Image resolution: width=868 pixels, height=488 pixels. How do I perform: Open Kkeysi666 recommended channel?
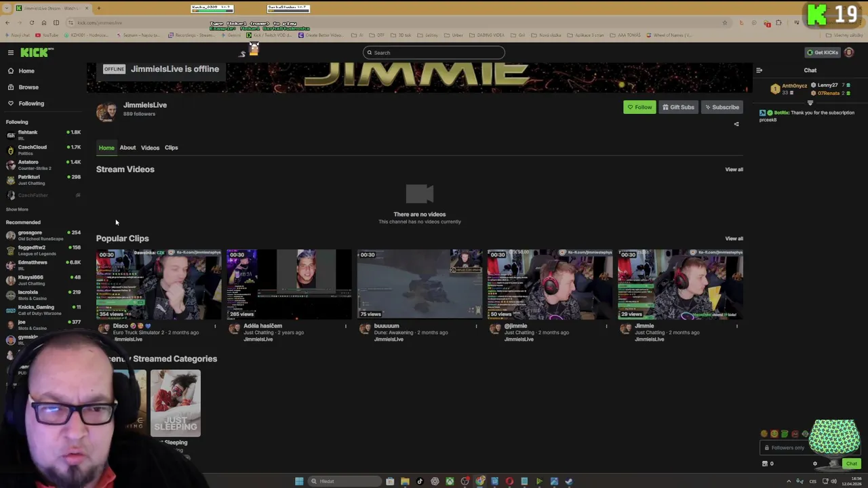pos(43,280)
